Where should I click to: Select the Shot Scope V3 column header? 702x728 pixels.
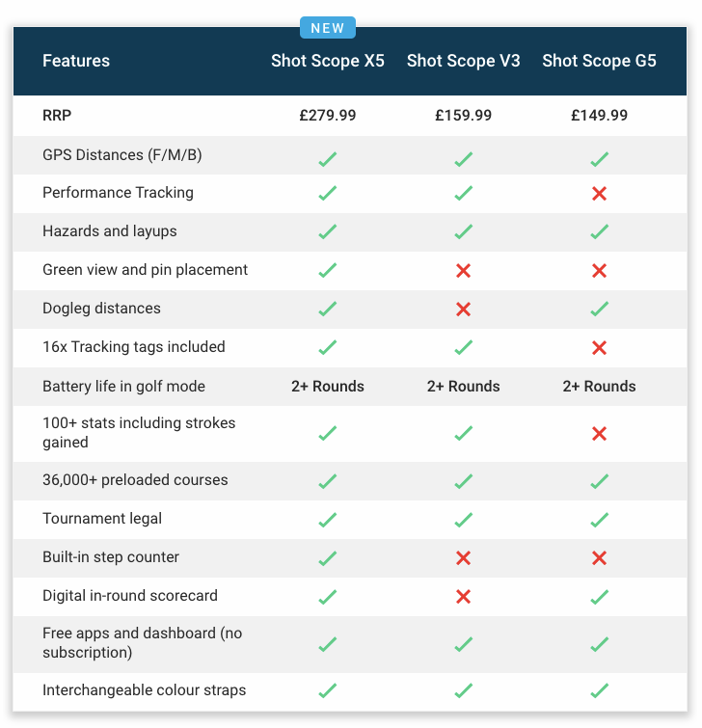(x=463, y=61)
